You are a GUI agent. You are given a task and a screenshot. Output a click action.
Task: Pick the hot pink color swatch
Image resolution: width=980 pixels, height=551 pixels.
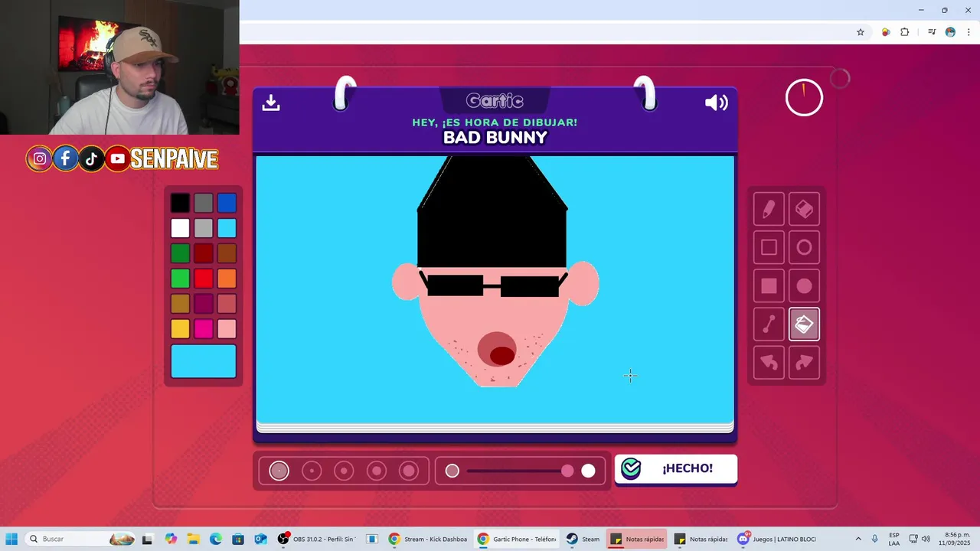203,329
